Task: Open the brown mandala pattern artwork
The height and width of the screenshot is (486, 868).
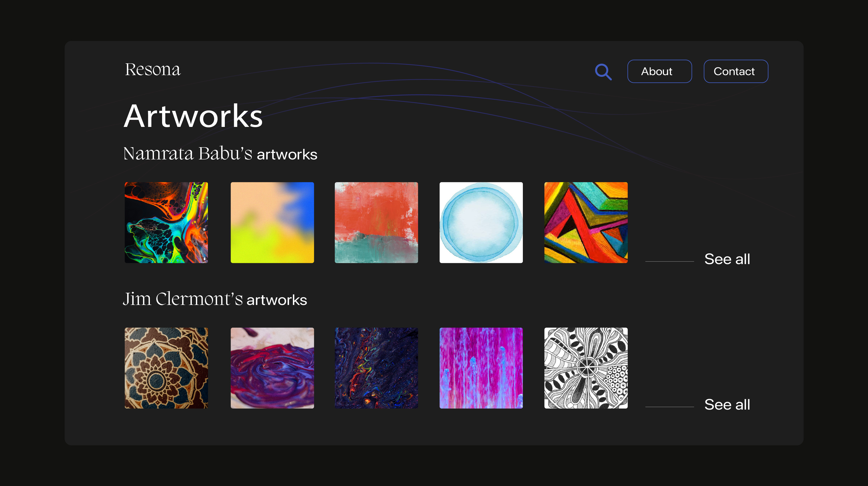Action: tap(166, 368)
